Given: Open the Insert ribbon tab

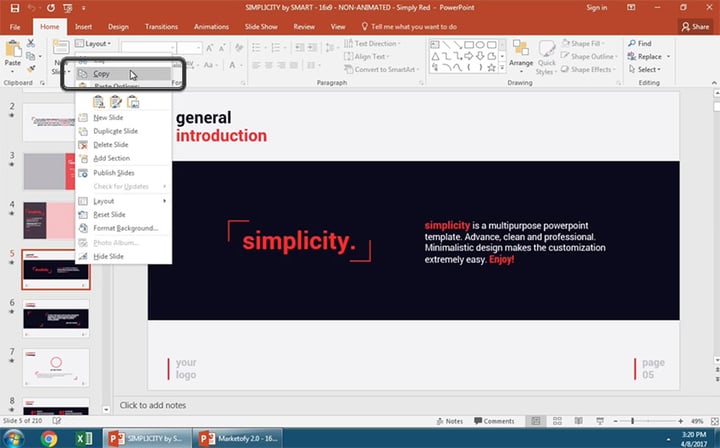Looking at the screenshot, I should click(83, 27).
